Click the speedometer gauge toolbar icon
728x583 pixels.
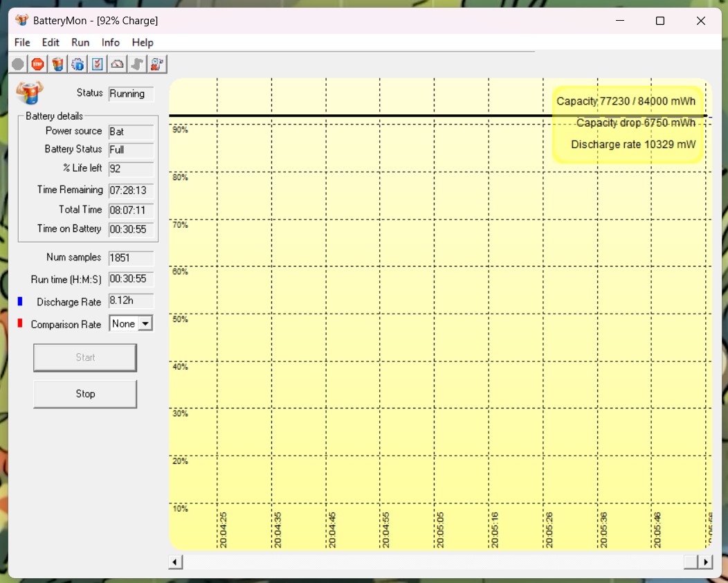118,64
